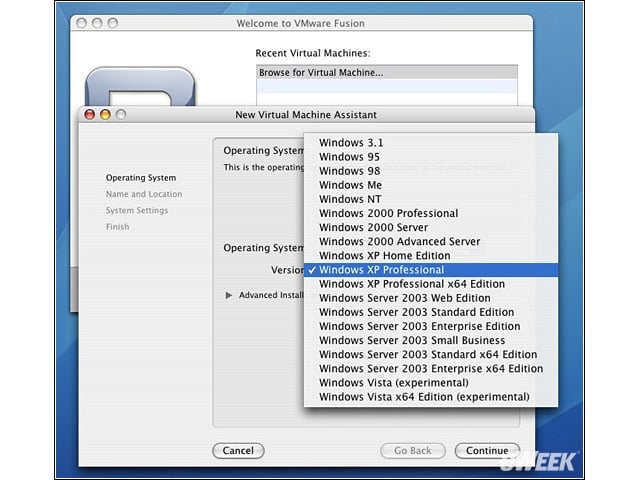Click the Name and Location step
The height and width of the screenshot is (480, 640).
pyautogui.click(x=144, y=194)
